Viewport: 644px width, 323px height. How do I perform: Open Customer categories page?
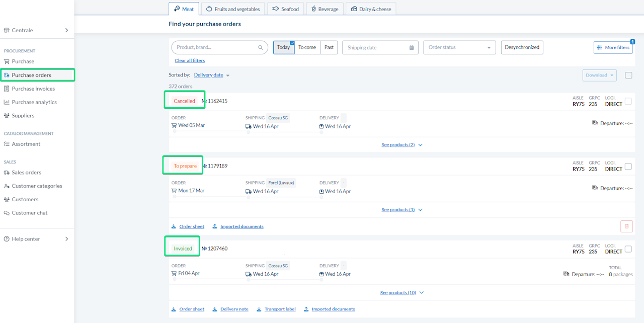pyautogui.click(x=37, y=186)
